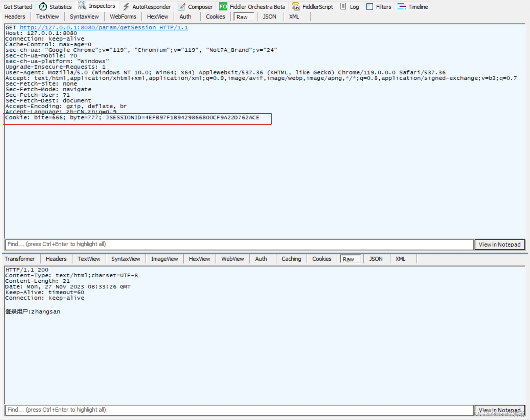530x420 pixels.
Task: Click the Statistics clock icon
Action: coord(43,6)
